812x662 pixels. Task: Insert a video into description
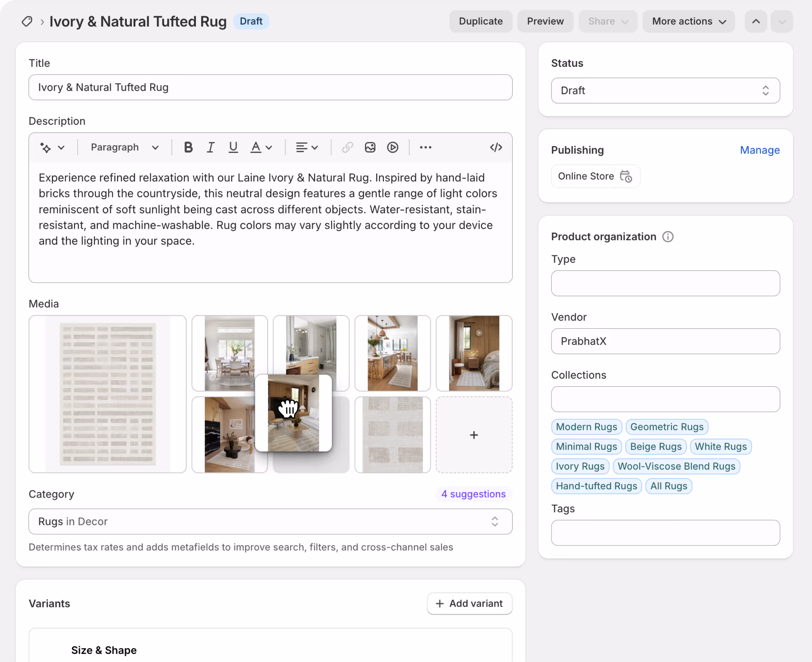393,147
